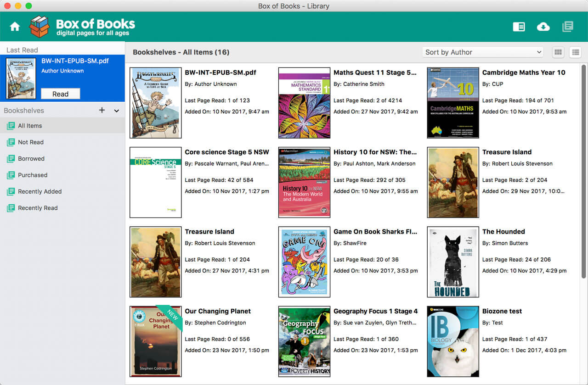
Task: Click 'By: Stephen Codrington' author text
Action: tap(215, 323)
